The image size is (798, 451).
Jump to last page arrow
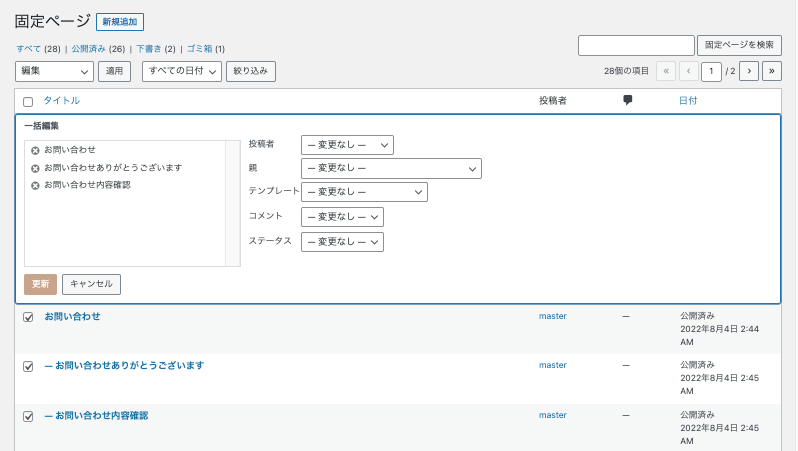(771, 71)
